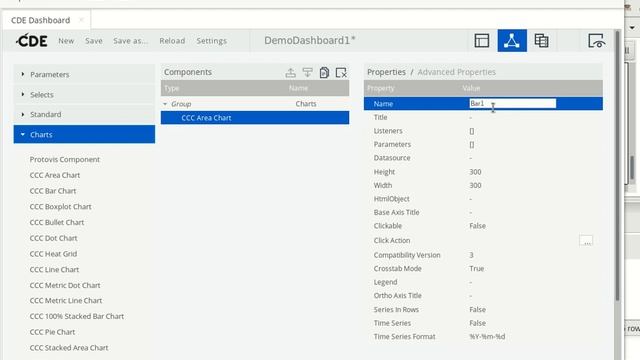Click the Preview dashboard eye icon

596,41
